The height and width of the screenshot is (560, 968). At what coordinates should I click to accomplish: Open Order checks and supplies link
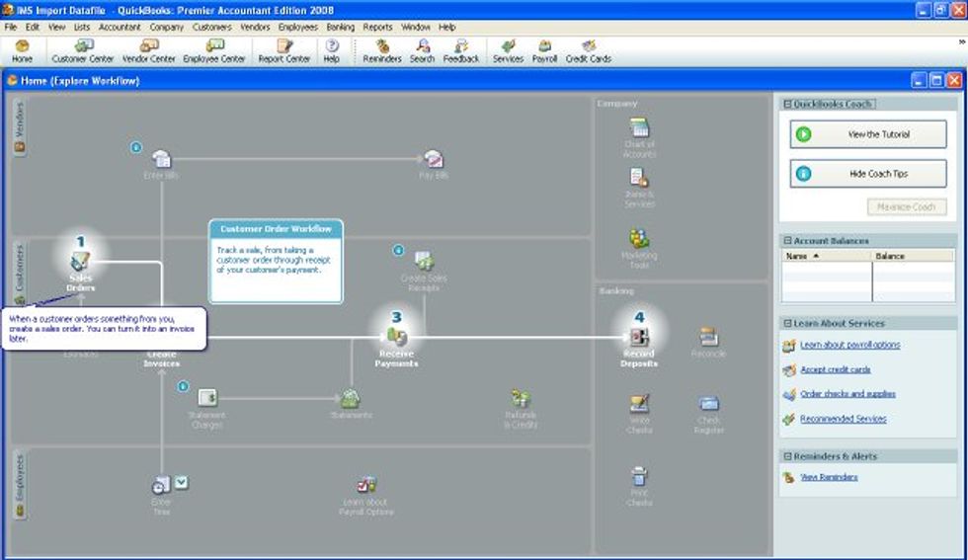coord(847,393)
